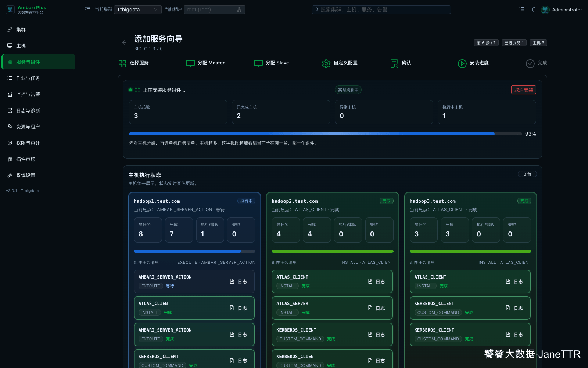Screen dimensions: 588x368
Task: Click the 选择服务 step icon
Action: (x=122, y=64)
